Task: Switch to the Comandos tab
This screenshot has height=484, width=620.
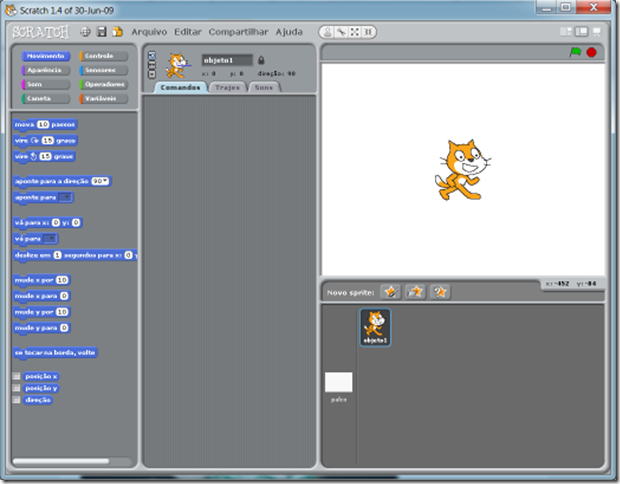Action: 180,87
